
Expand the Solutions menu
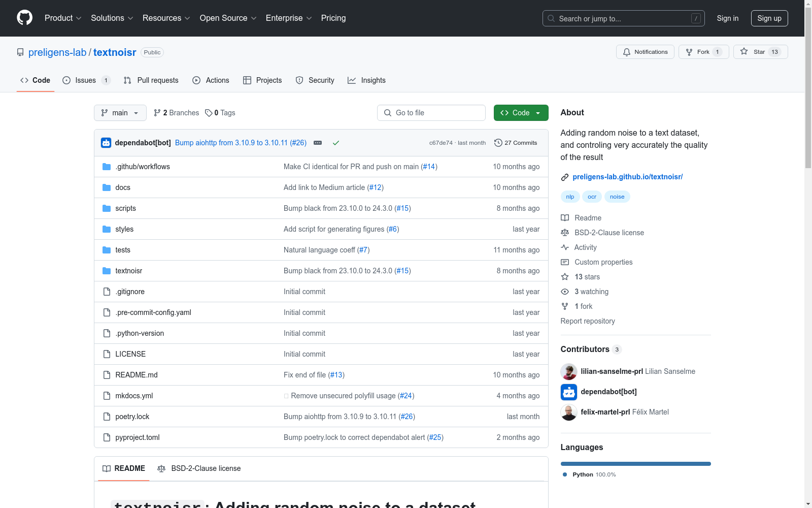coord(112,18)
